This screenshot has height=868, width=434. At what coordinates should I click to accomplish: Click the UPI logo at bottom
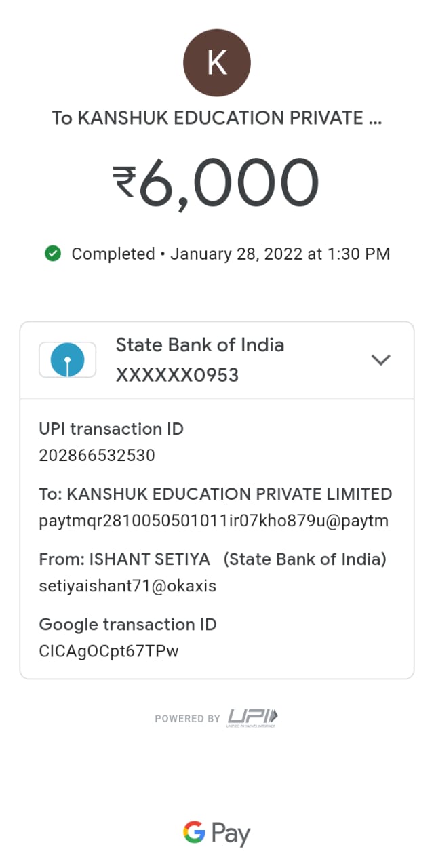253,717
